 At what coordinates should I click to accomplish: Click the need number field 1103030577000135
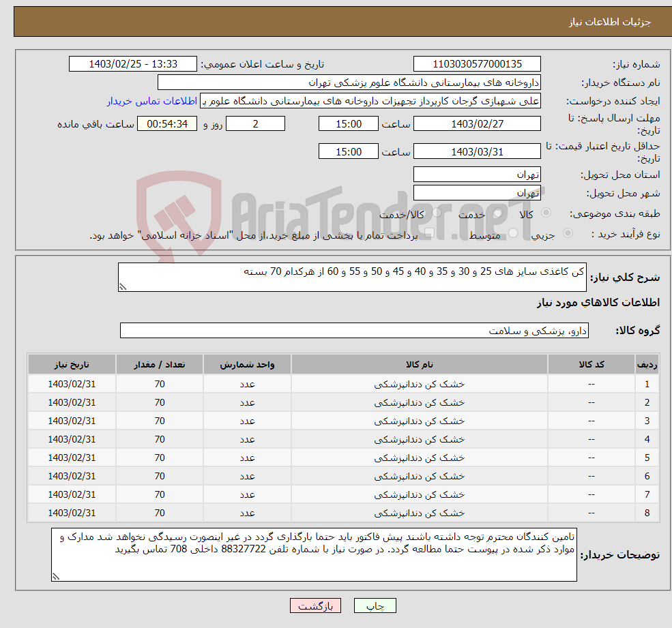pyautogui.click(x=477, y=64)
